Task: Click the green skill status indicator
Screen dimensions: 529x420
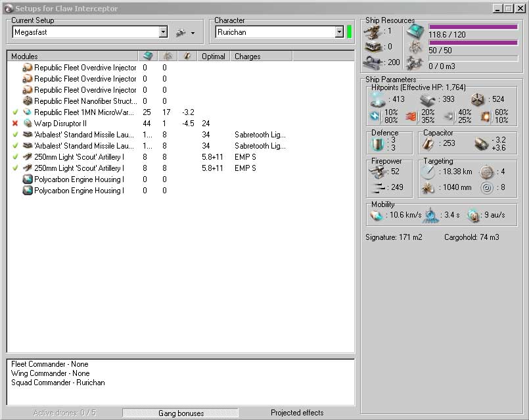Action: pyautogui.click(x=349, y=32)
